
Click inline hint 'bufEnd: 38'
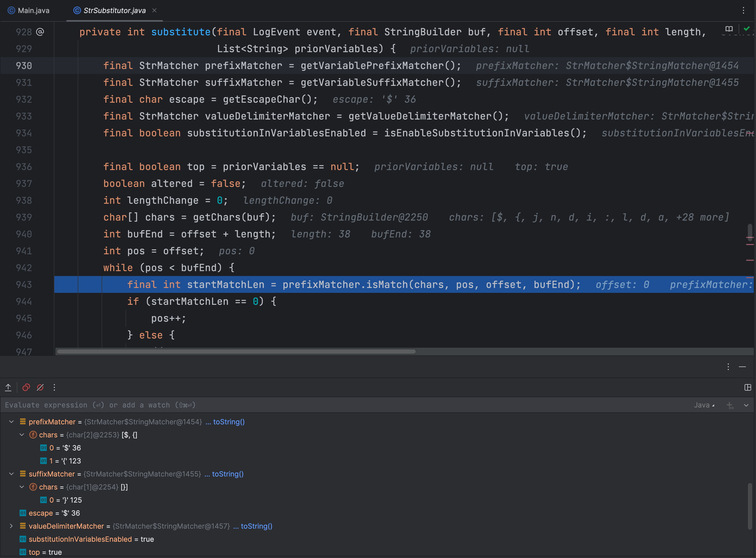(401, 234)
